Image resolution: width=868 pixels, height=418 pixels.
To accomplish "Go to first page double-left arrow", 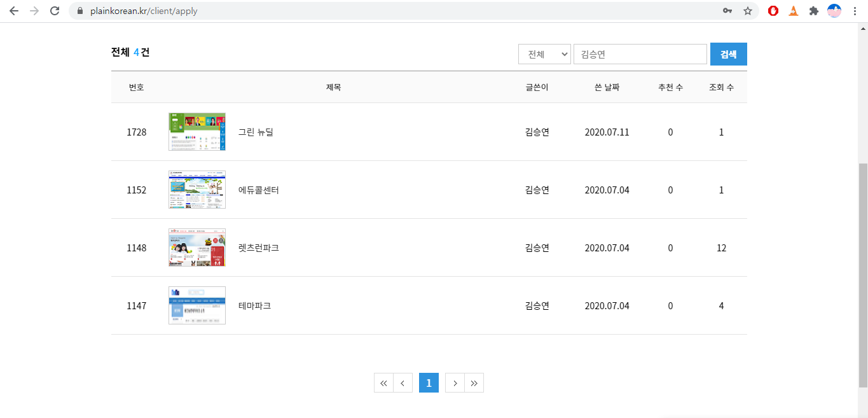I will 383,383.
